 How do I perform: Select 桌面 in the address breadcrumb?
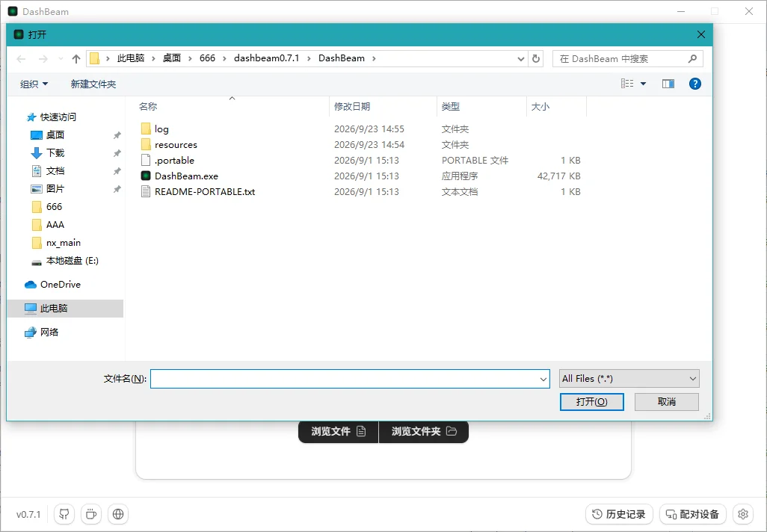point(172,58)
